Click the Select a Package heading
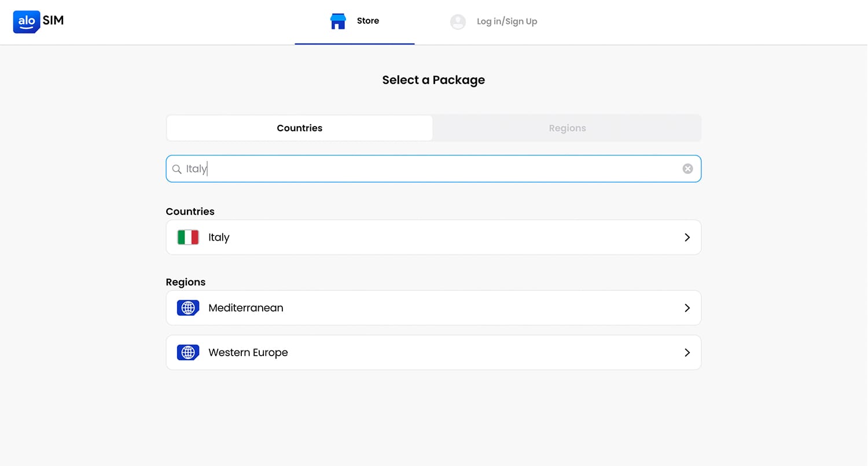This screenshot has width=868, height=466. pos(433,80)
